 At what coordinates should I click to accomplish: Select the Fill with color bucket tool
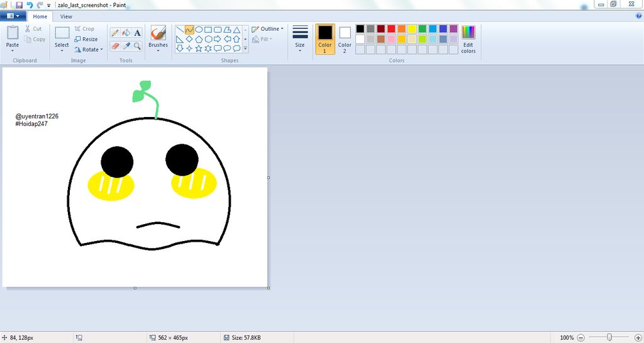tap(126, 33)
